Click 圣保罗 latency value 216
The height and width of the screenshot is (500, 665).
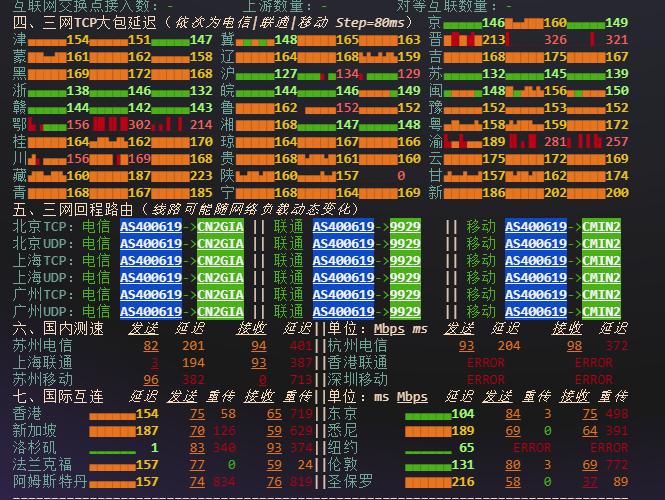point(462,481)
